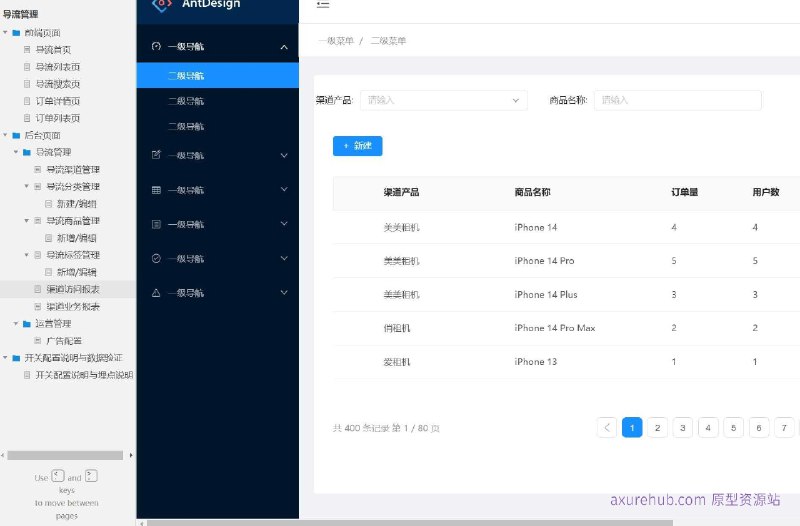Open 订单列表页 in the page tree
The height and width of the screenshot is (526, 800).
click(58, 118)
